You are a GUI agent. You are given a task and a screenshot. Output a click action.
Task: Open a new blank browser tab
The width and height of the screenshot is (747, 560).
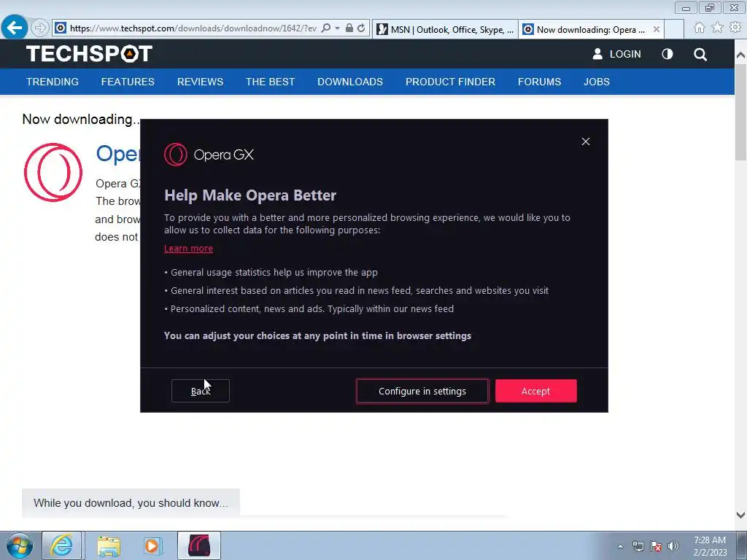click(674, 29)
